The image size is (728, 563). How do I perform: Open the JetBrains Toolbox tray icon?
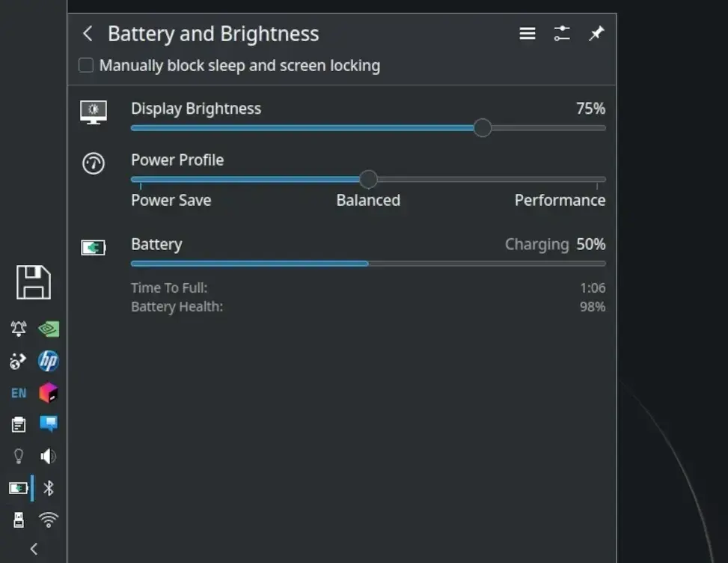pos(49,393)
